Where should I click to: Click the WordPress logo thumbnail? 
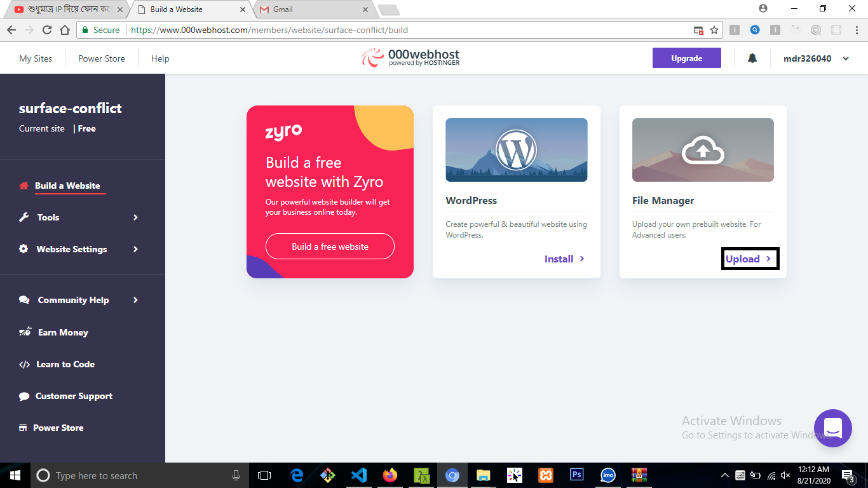[x=517, y=150]
